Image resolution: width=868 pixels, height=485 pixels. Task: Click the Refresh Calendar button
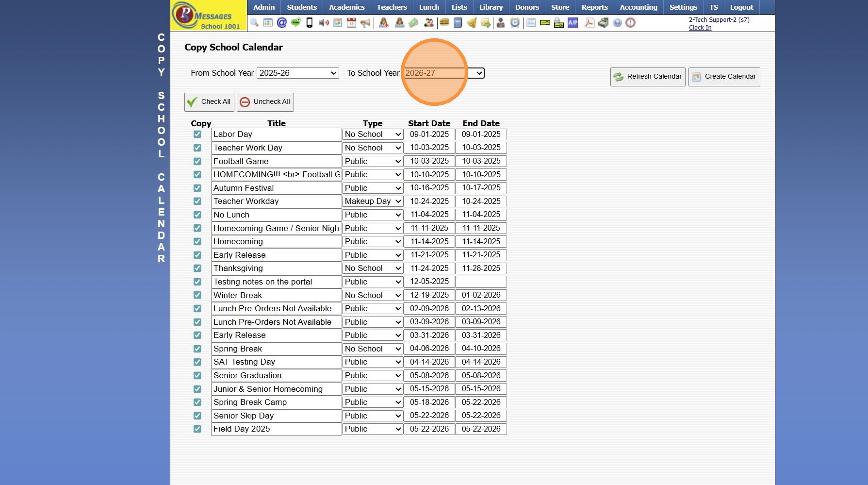point(648,77)
